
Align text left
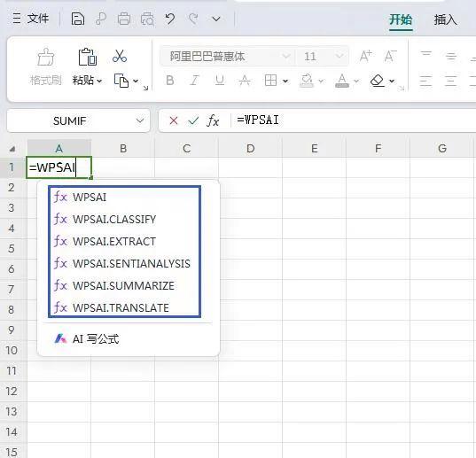click(x=425, y=81)
